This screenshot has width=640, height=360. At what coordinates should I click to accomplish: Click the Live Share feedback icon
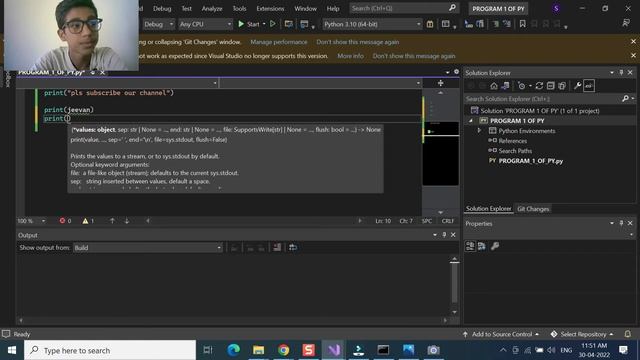626,23
